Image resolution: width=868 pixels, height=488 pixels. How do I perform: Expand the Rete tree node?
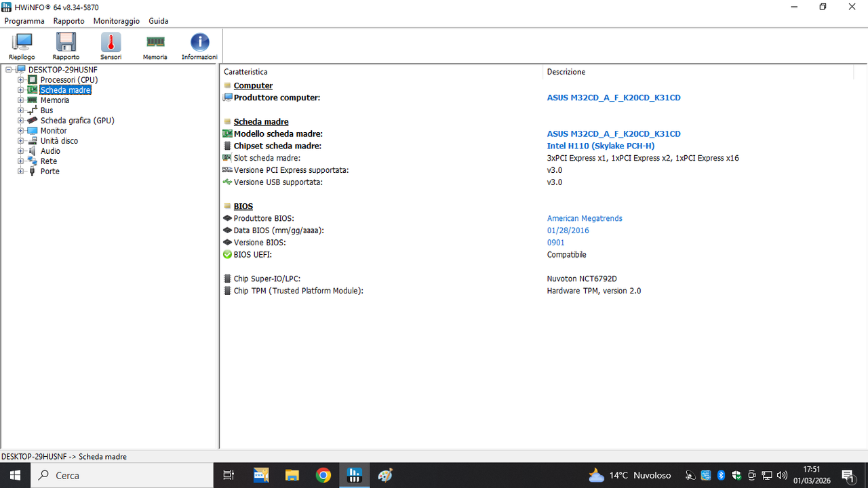click(x=20, y=161)
